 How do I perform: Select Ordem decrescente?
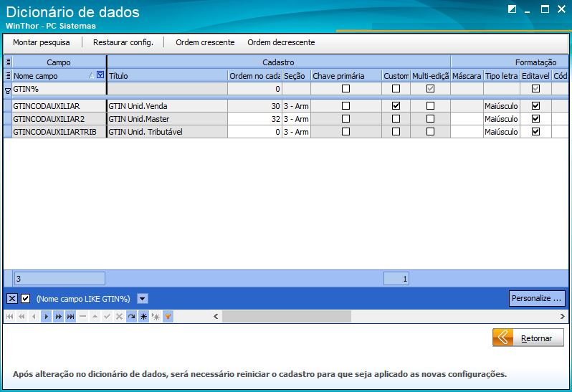pos(281,42)
